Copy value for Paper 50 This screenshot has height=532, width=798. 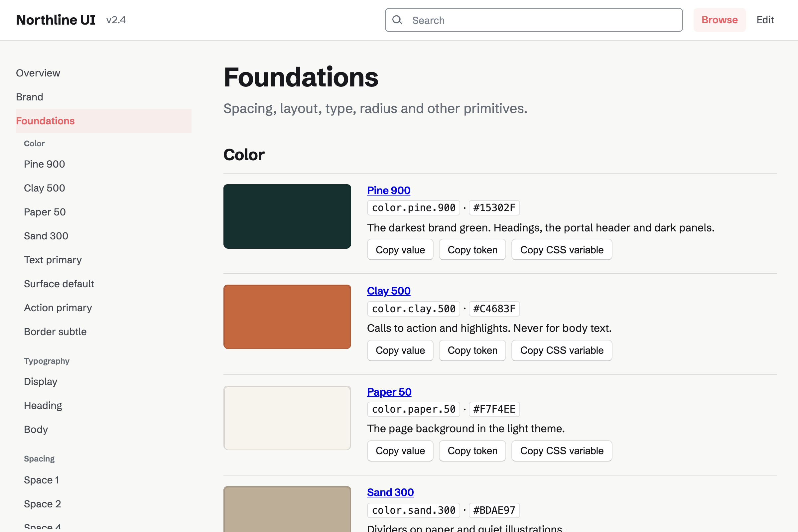(400, 451)
